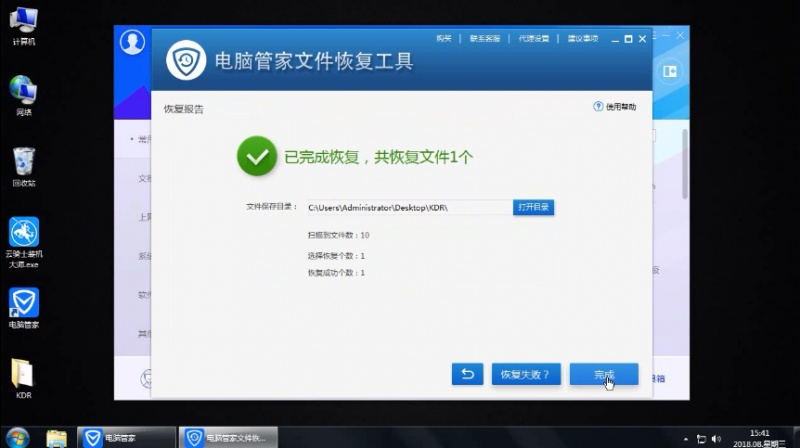Open the 联系客服 menu item
The image size is (800, 448).
point(485,39)
